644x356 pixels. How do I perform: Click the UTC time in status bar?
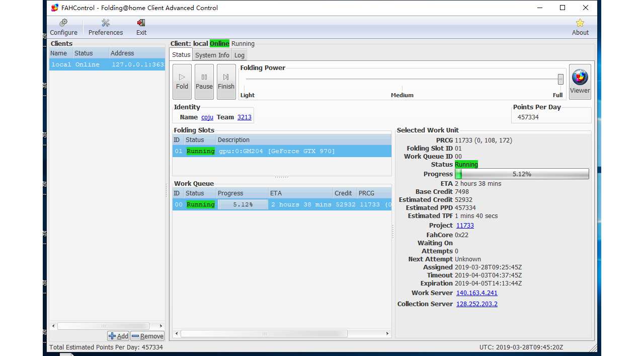(521, 347)
